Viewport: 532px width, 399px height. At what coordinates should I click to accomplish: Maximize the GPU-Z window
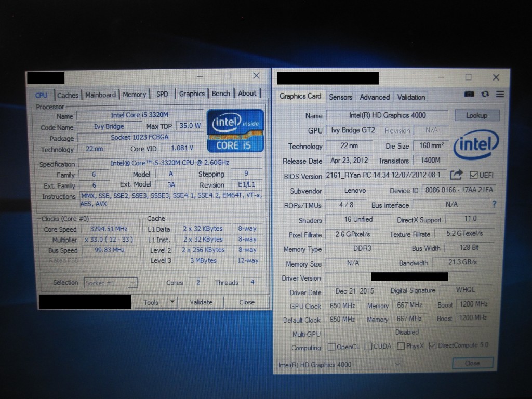point(468,77)
